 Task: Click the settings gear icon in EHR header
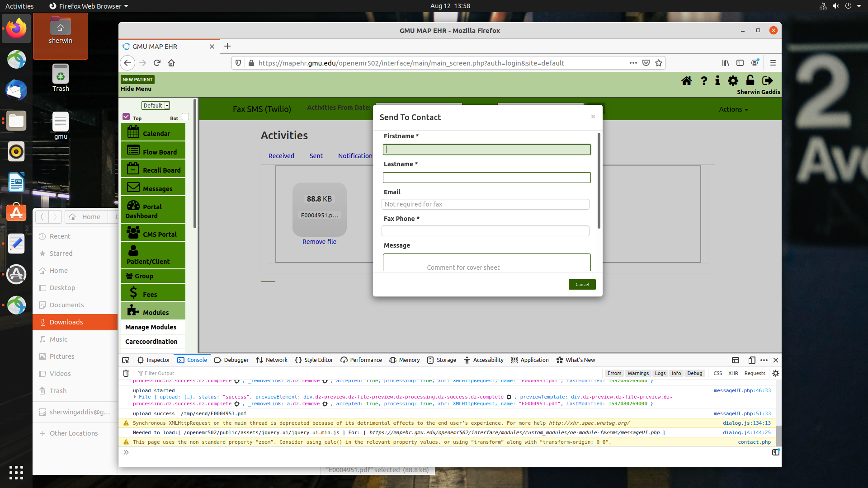[x=733, y=81]
